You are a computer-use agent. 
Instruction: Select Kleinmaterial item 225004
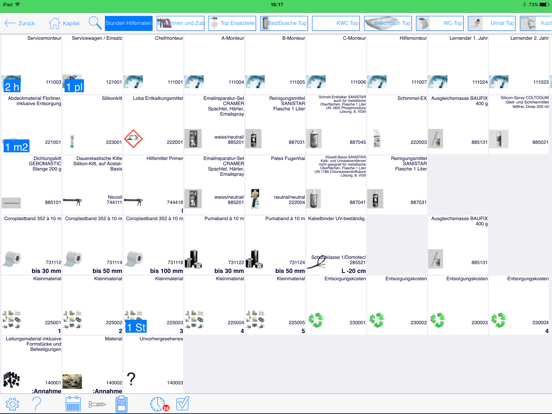coord(214,305)
